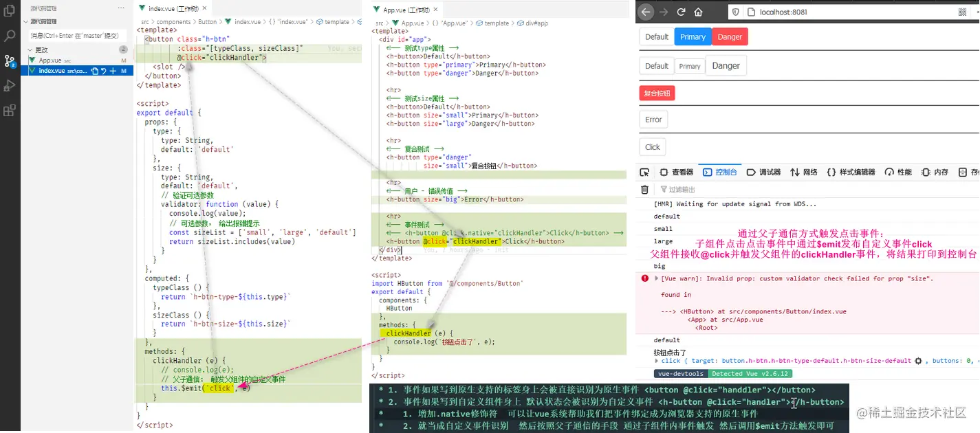Switch to the Inspector (查看器) devtools tab
The image size is (980, 433).
(677, 172)
